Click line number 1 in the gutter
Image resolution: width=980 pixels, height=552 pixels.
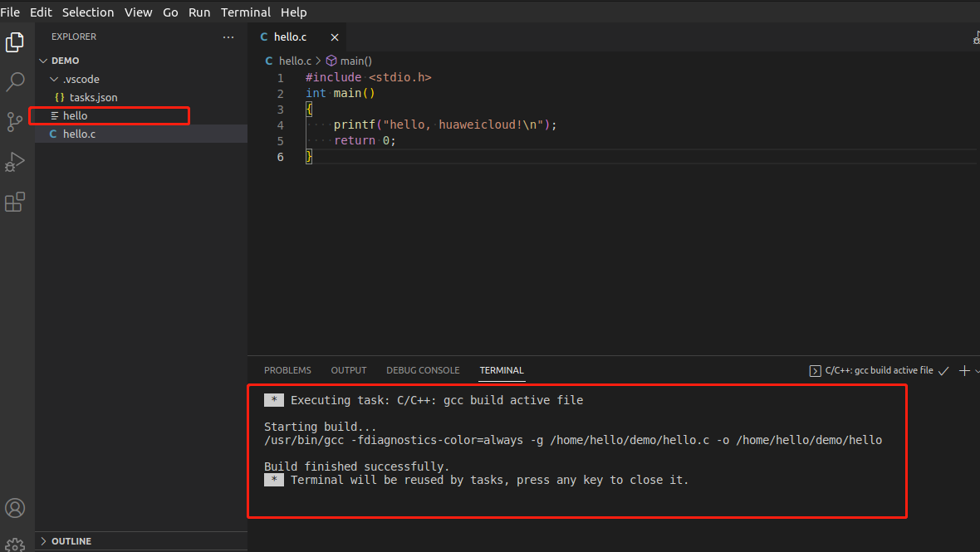280,78
